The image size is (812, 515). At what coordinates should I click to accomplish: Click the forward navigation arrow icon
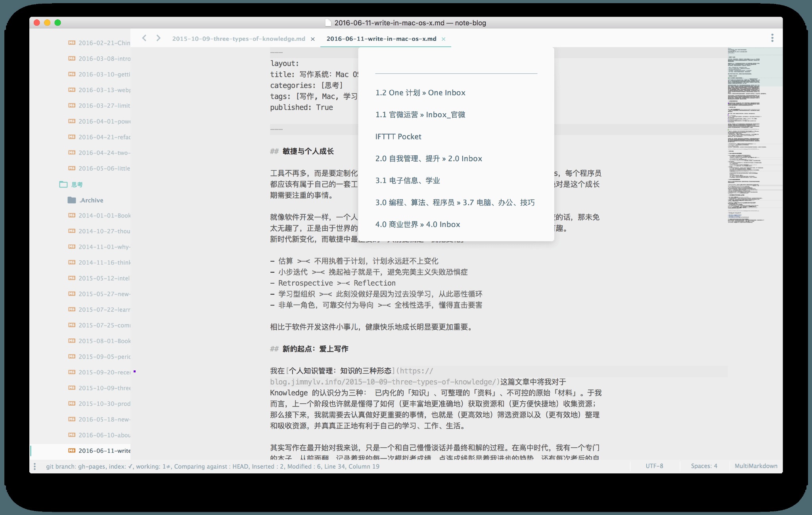[158, 38]
